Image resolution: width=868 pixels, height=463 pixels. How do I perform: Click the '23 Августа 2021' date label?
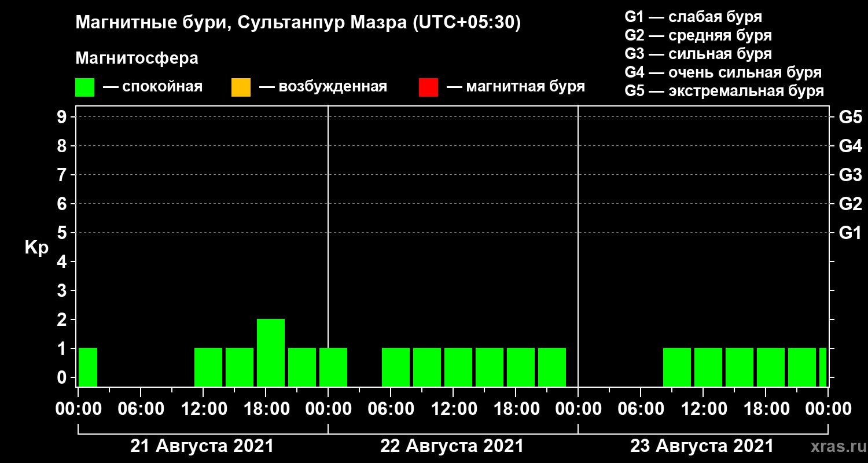tap(702, 446)
